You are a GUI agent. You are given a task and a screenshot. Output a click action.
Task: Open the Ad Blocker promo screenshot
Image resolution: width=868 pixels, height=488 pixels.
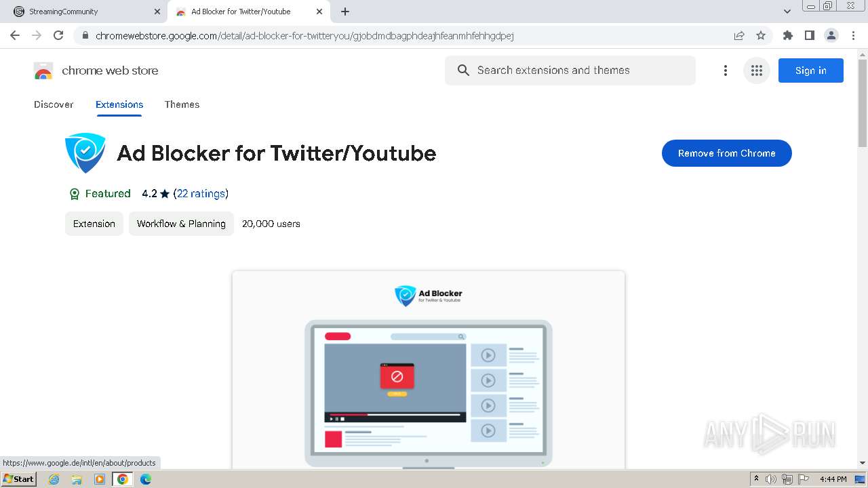[x=428, y=369]
